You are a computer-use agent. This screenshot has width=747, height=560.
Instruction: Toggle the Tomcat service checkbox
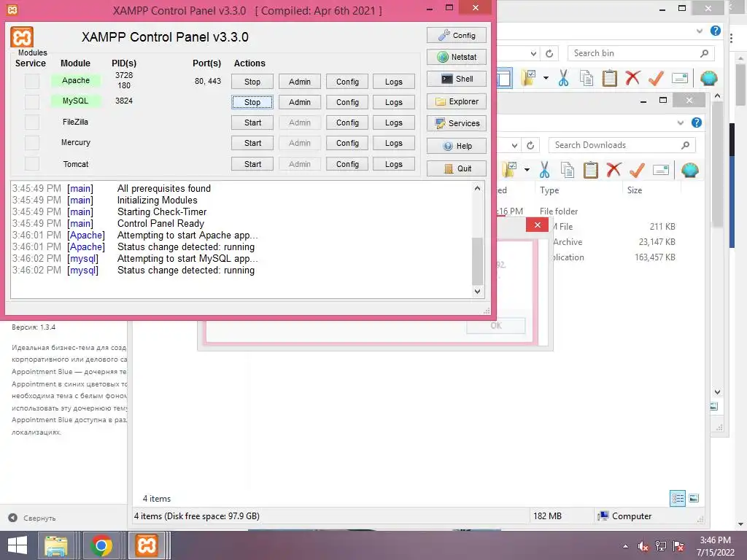click(32, 164)
